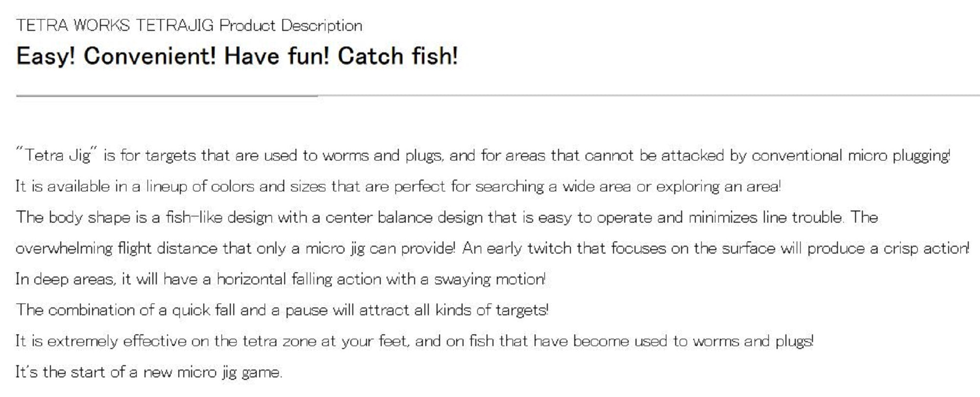
Task: Click the words "Product Description" in the title
Action: pos(291,25)
